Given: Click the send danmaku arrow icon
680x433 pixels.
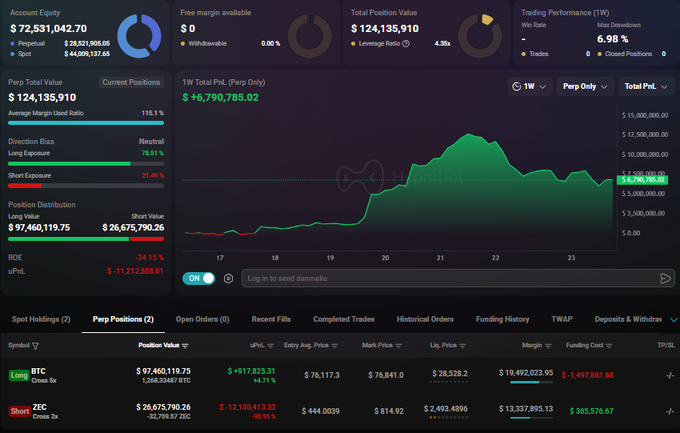Looking at the screenshot, I should (665, 279).
